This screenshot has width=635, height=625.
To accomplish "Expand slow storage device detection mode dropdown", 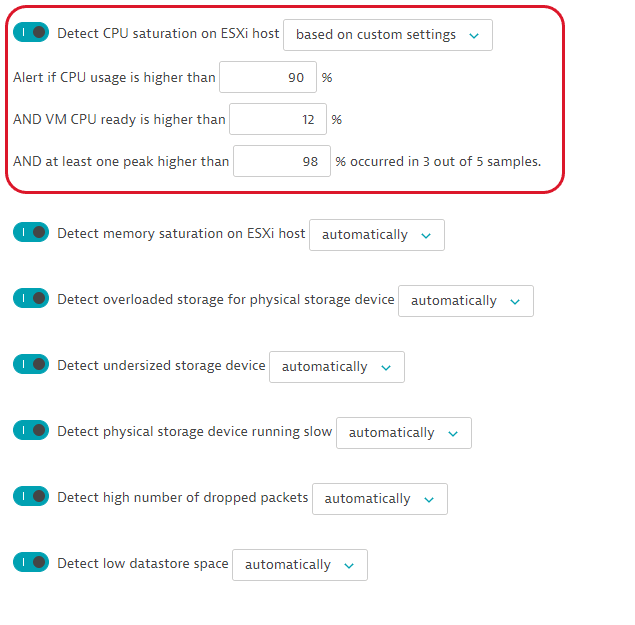I will click(403, 433).
